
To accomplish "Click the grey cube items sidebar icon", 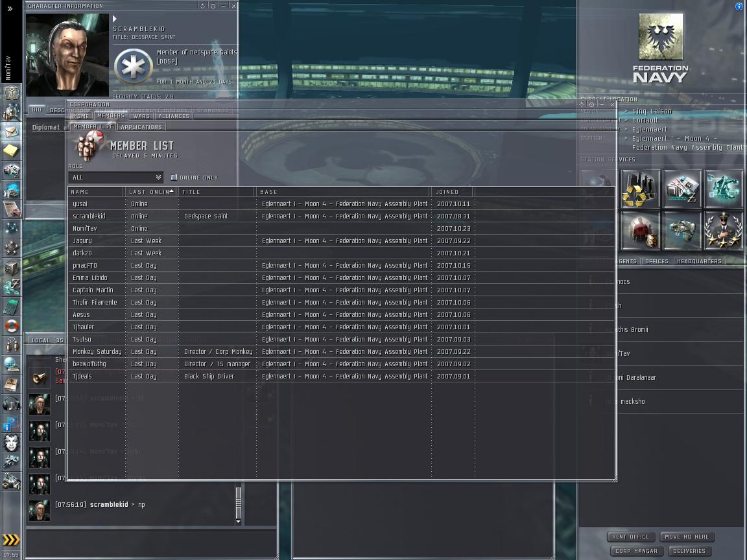I will click(x=12, y=268).
